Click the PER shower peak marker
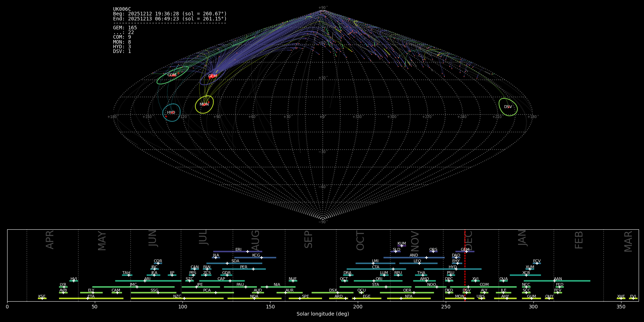644x322 pixels. pyautogui.click(x=253, y=269)
